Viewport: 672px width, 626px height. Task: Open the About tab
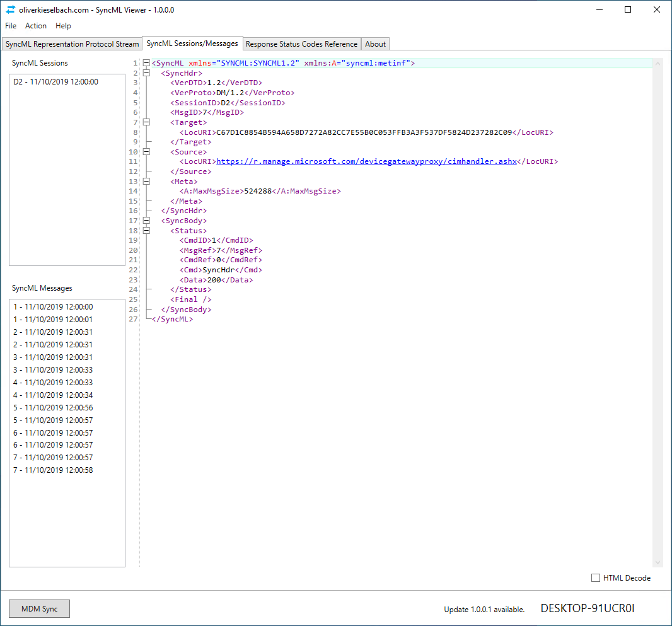pos(375,43)
